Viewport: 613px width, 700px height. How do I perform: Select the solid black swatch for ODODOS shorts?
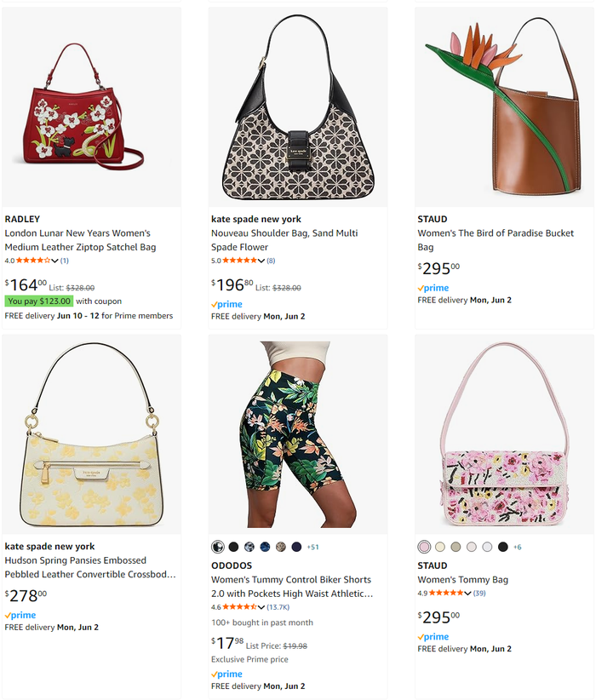click(x=233, y=547)
